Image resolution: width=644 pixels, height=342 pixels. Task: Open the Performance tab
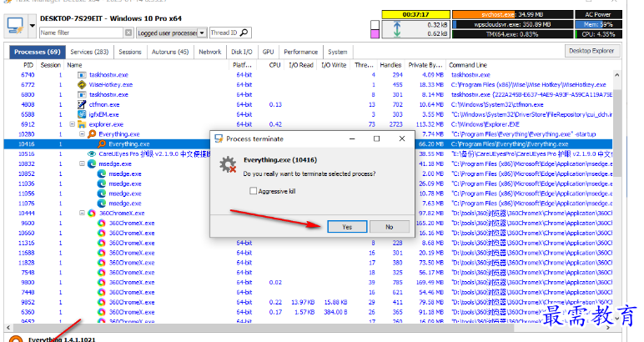click(x=300, y=52)
